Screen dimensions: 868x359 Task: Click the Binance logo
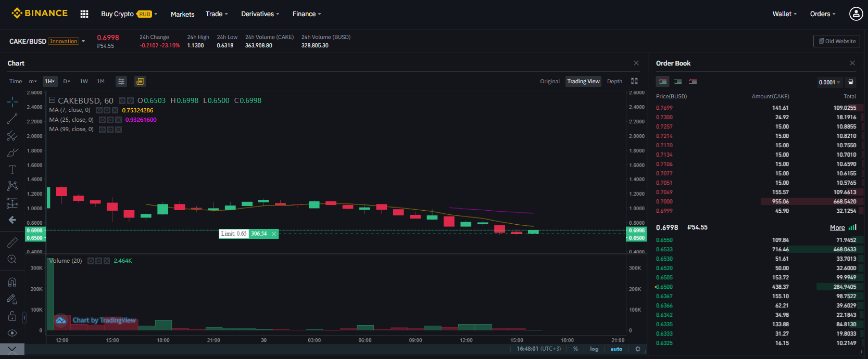point(40,14)
